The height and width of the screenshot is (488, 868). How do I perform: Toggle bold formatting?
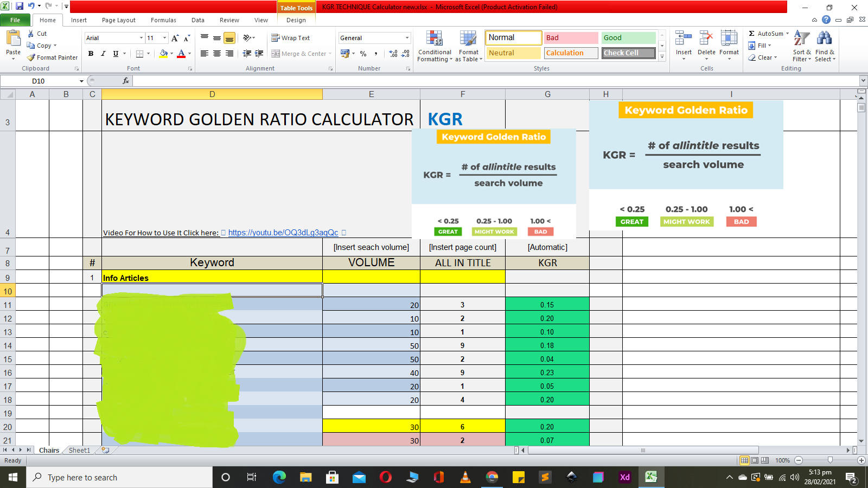tap(91, 54)
